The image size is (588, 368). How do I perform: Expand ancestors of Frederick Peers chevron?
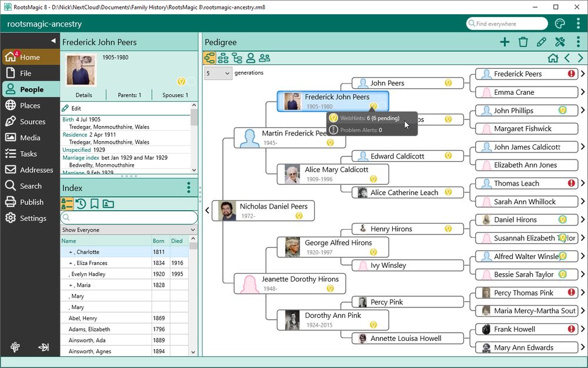pyautogui.click(x=583, y=74)
